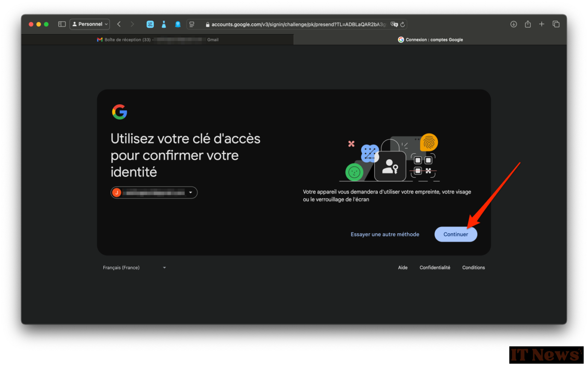The height and width of the screenshot is (368, 588).
Task: Click the green fullscreen window button
Action: tap(46, 24)
